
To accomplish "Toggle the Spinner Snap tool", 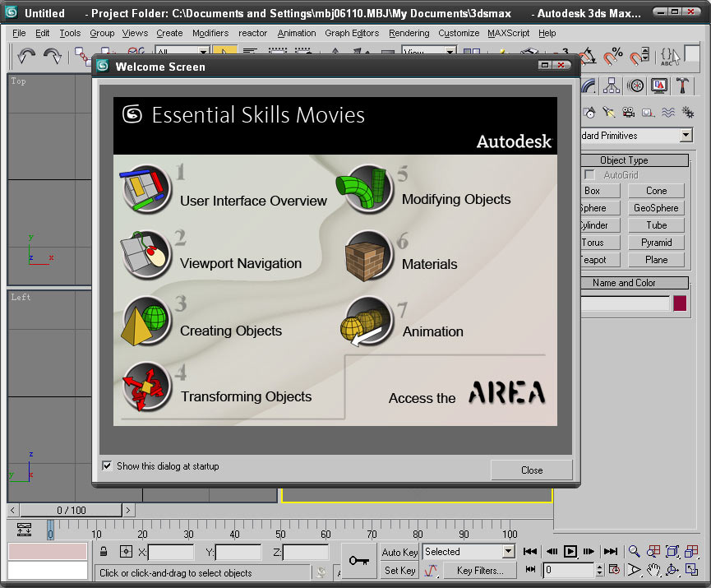I will coord(639,56).
